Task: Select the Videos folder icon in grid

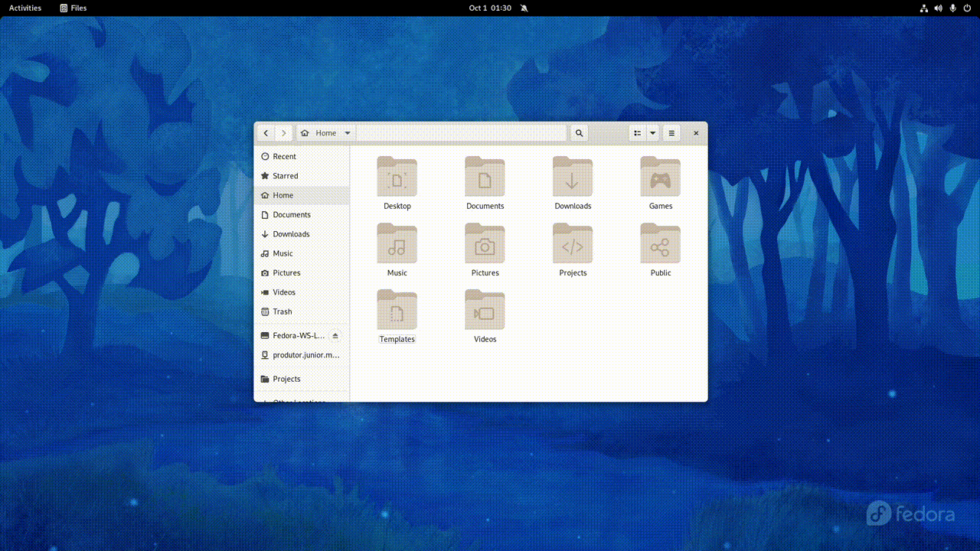Action: [x=485, y=310]
